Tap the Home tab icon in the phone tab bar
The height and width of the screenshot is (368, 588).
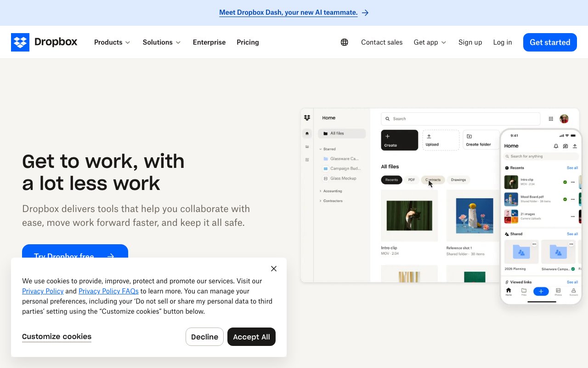[509, 292]
